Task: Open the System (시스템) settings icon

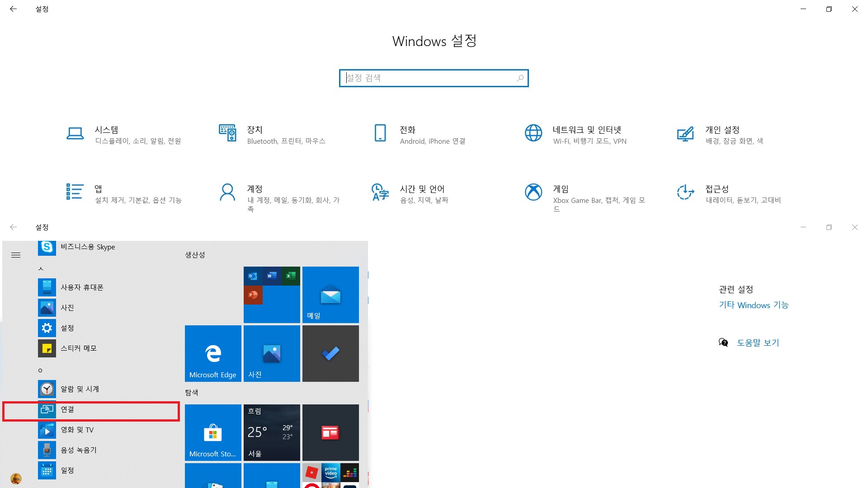Action: pos(75,134)
